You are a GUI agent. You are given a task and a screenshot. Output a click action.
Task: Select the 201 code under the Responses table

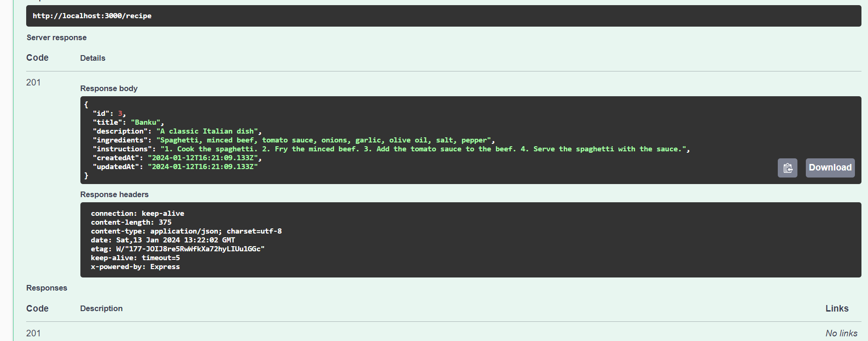pos(33,333)
